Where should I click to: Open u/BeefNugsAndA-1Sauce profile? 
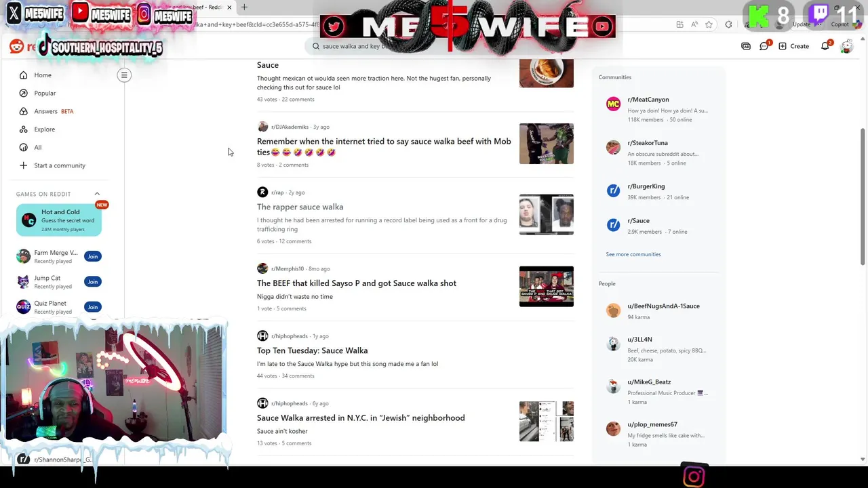point(663,306)
